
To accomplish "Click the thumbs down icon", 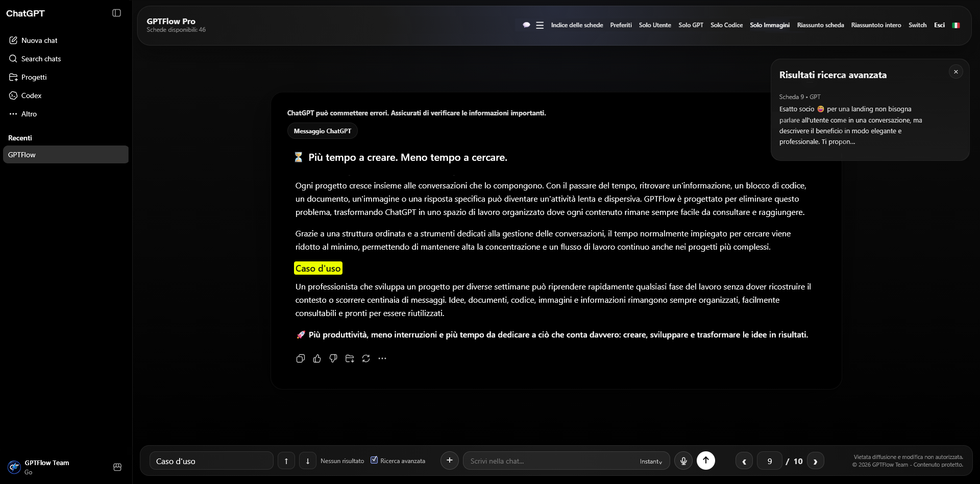I will click(333, 358).
